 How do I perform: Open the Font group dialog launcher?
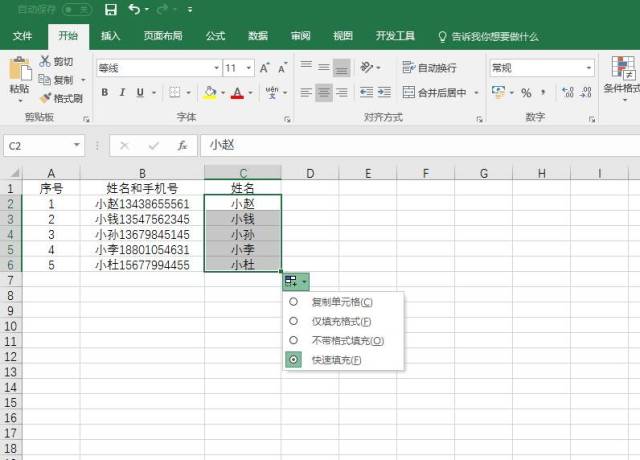tap(287, 119)
